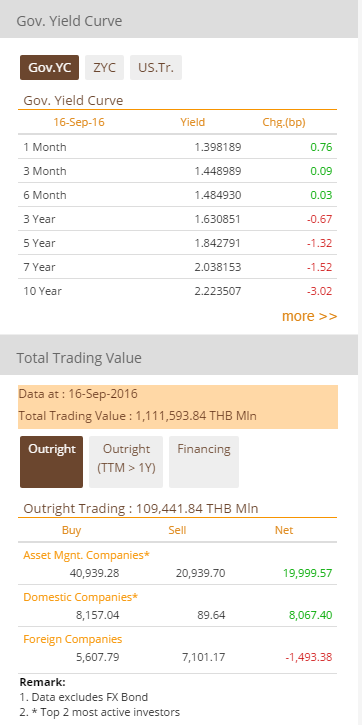The image size is (362, 725).
Task: Open the Financing tab
Action: pos(204,462)
